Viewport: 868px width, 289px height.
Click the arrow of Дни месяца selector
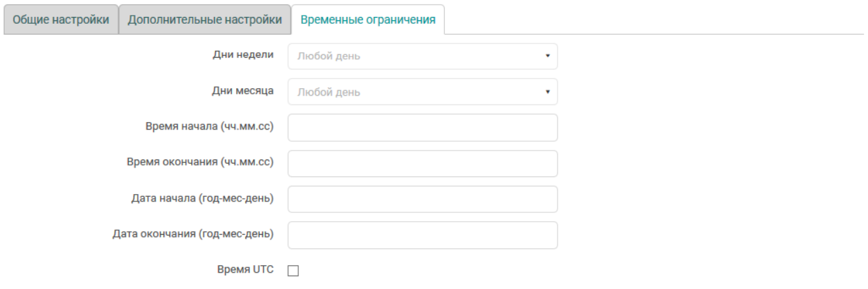[x=547, y=92]
